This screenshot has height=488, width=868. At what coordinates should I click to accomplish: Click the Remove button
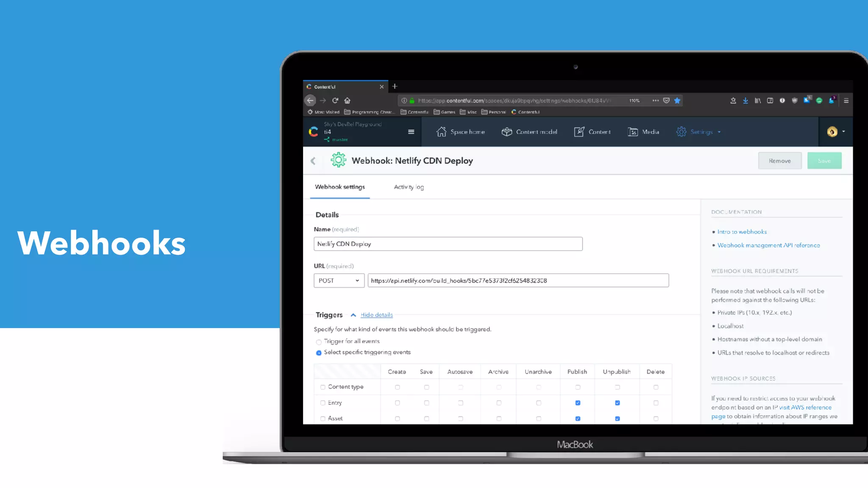pos(779,161)
